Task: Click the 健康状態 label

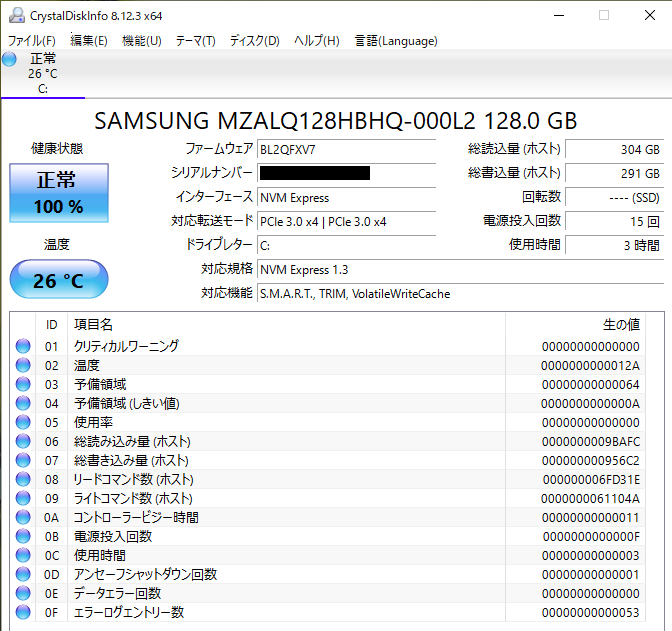Action: (x=57, y=148)
